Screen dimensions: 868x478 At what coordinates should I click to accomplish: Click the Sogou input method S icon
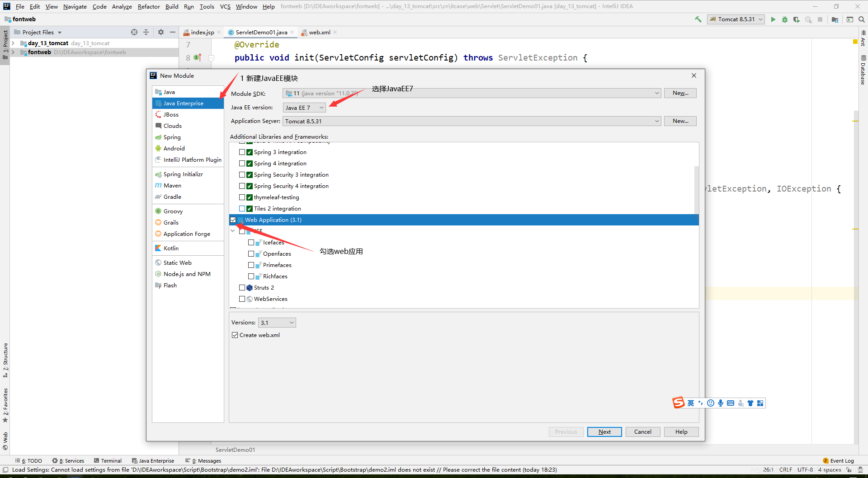[x=679, y=403]
